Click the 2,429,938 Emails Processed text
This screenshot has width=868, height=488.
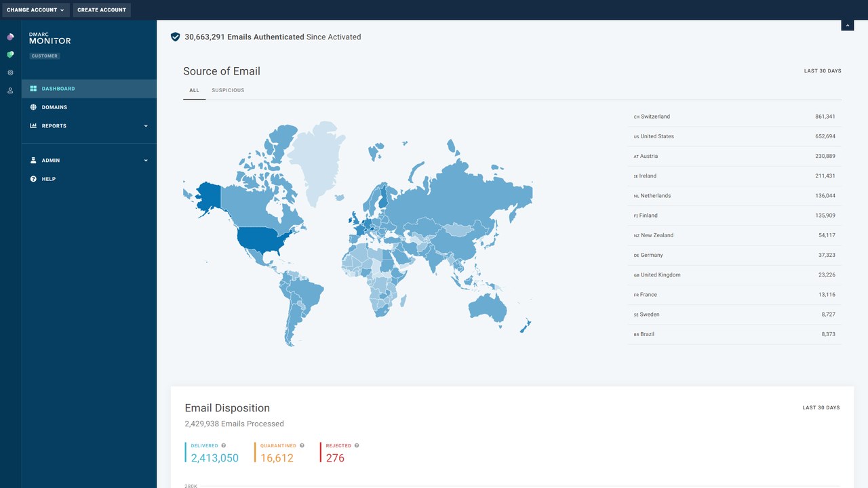pos(234,424)
